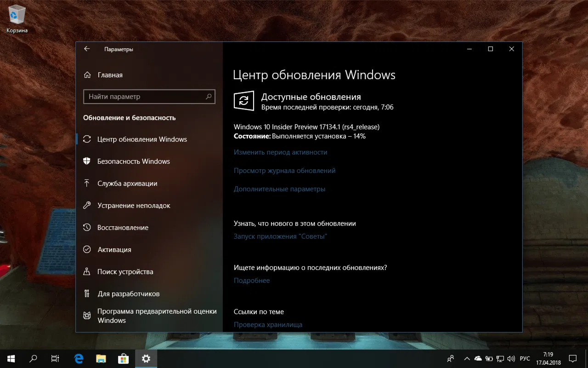Open Безопасность Windows section

pos(149,161)
